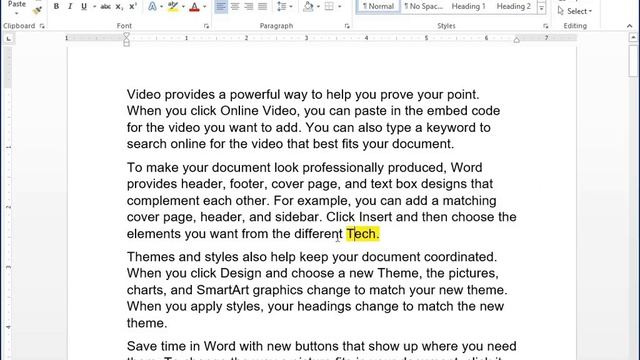The image size is (640, 360).
Task: Apply the Heading 1 style
Action: pyautogui.click(x=469, y=7)
